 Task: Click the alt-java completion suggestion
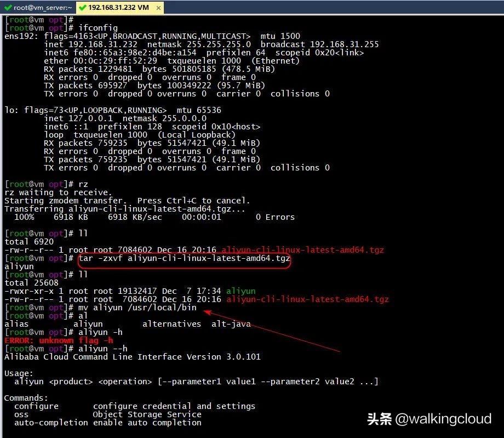pyautogui.click(x=231, y=324)
